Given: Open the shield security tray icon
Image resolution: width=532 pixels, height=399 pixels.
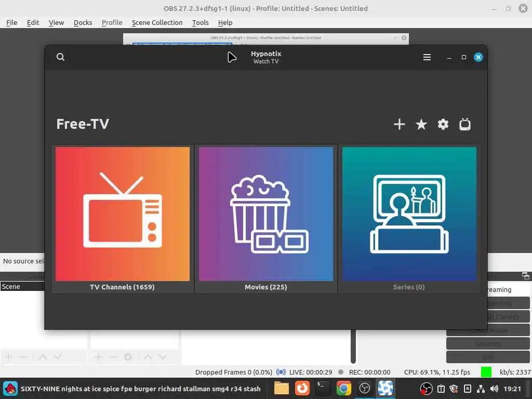Looking at the screenshot, I should [454, 389].
